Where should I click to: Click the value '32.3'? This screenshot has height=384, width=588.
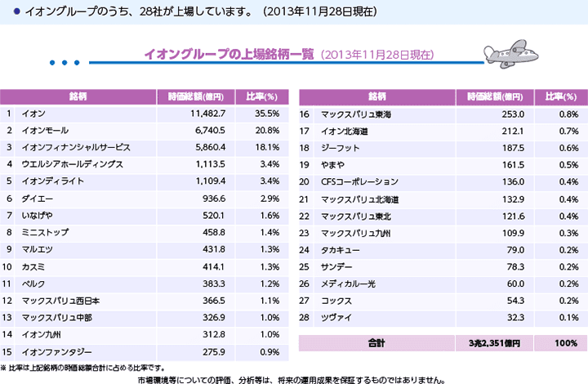tap(515, 318)
